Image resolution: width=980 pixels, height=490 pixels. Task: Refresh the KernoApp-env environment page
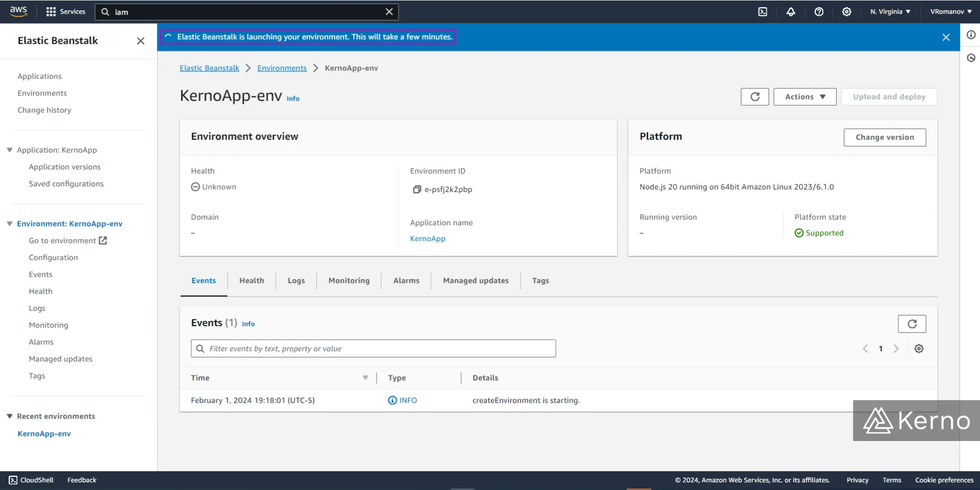755,97
